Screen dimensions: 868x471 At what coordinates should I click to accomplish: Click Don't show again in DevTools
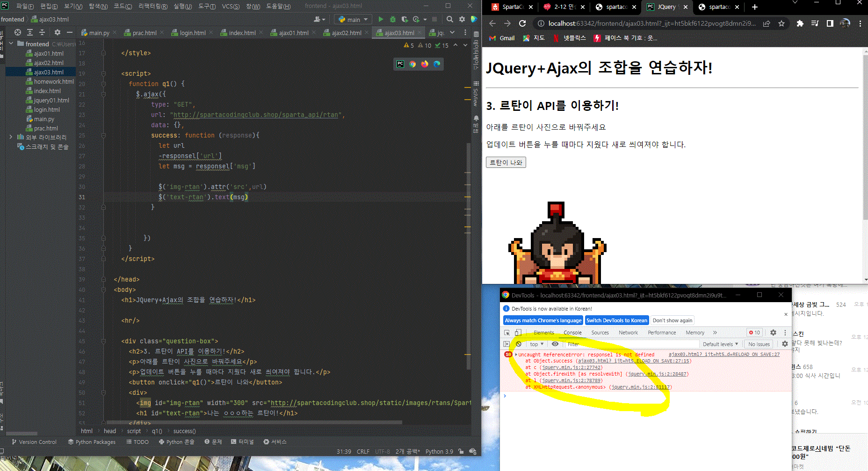pyautogui.click(x=673, y=320)
